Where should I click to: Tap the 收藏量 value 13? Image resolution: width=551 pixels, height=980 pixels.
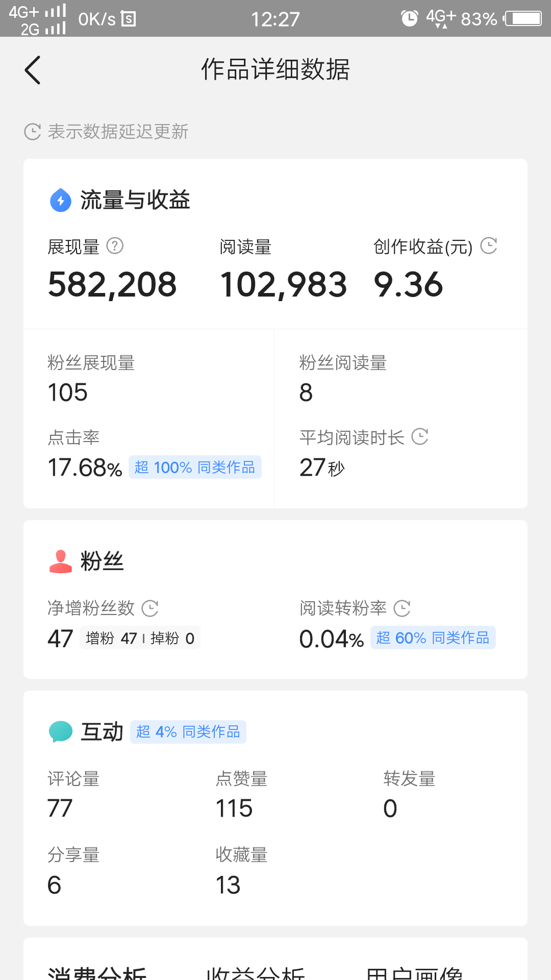coord(228,885)
